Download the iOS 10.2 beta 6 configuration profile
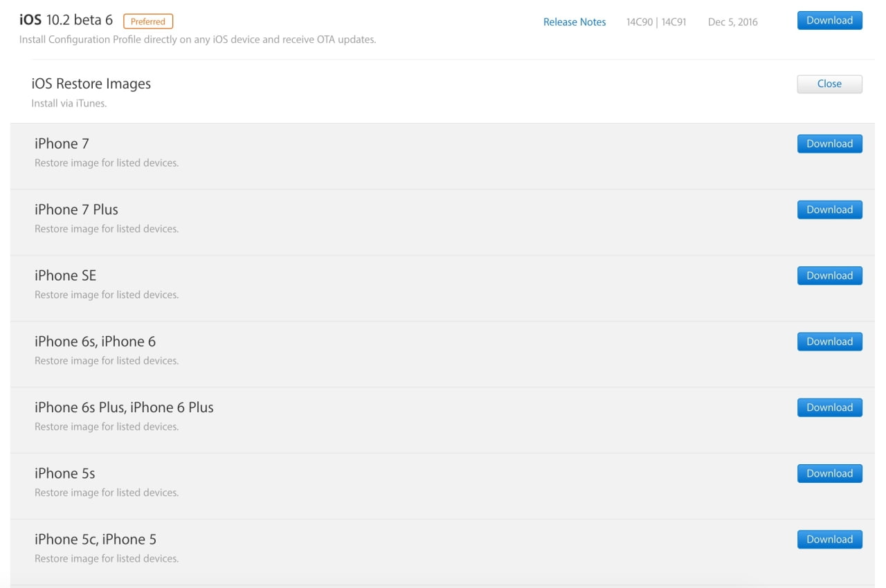This screenshot has height=588, width=886. [x=829, y=21]
